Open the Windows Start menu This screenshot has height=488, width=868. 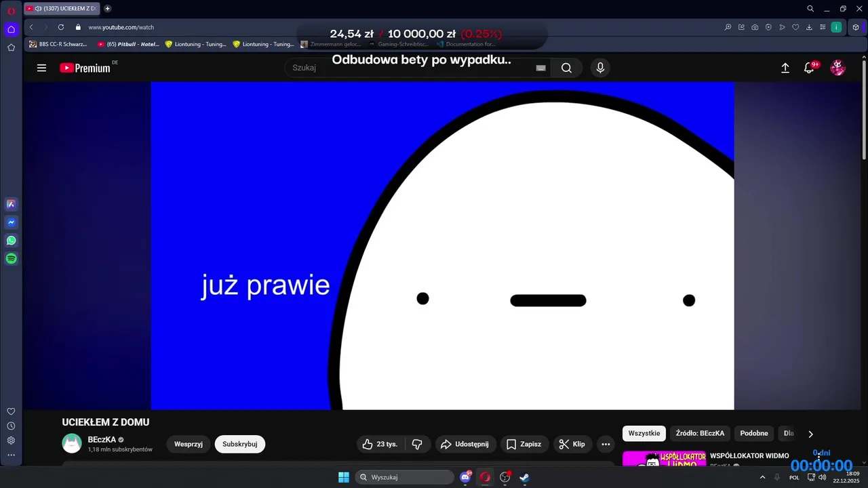coord(344,477)
